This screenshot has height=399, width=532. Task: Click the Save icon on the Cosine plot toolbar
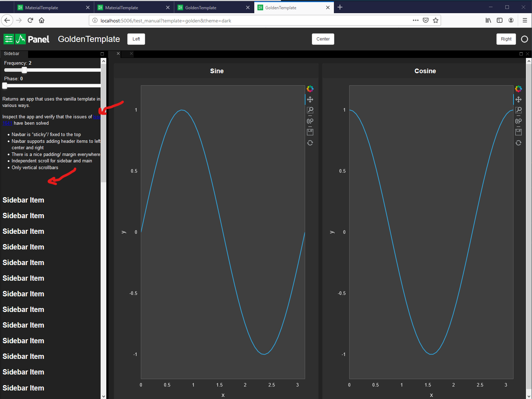518,132
